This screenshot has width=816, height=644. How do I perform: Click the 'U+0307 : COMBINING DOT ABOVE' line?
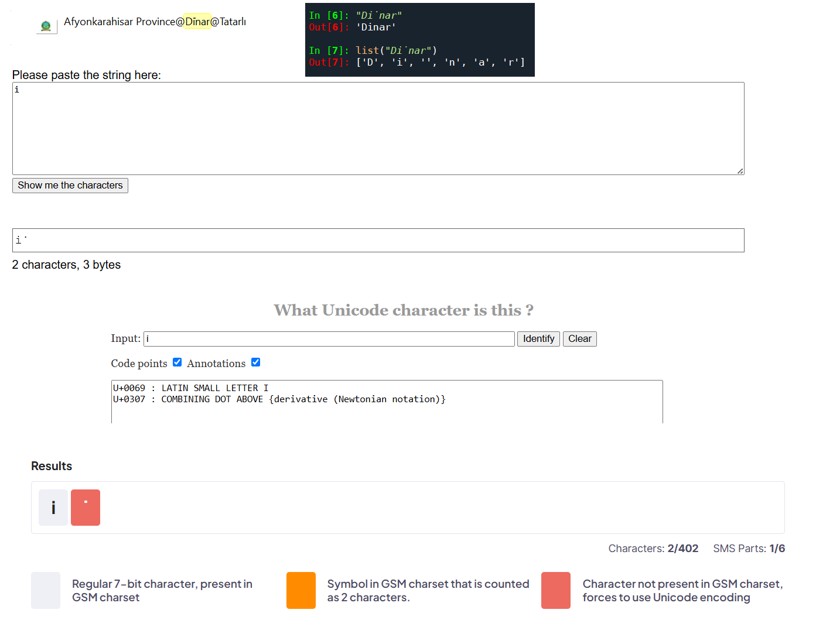(279, 399)
